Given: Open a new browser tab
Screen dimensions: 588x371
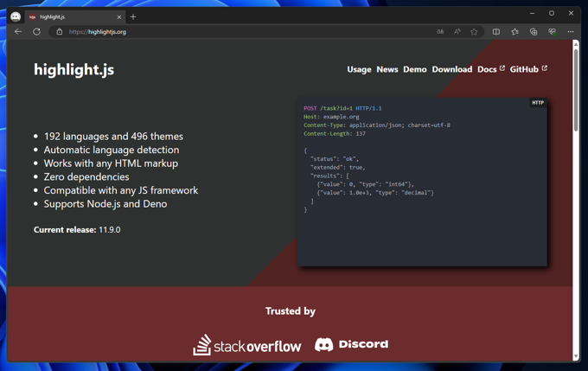Looking at the screenshot, I should 133,17.
